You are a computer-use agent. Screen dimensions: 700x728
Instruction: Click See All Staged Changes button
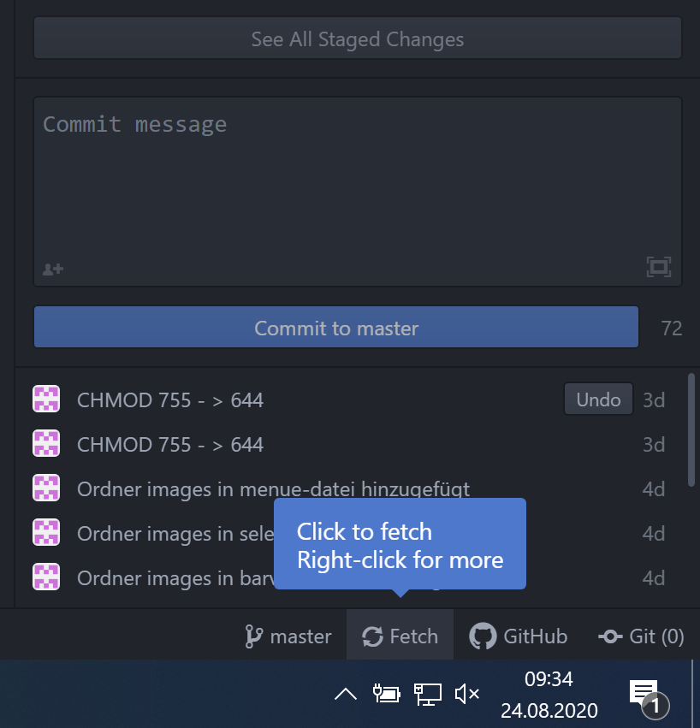(358, 39)
